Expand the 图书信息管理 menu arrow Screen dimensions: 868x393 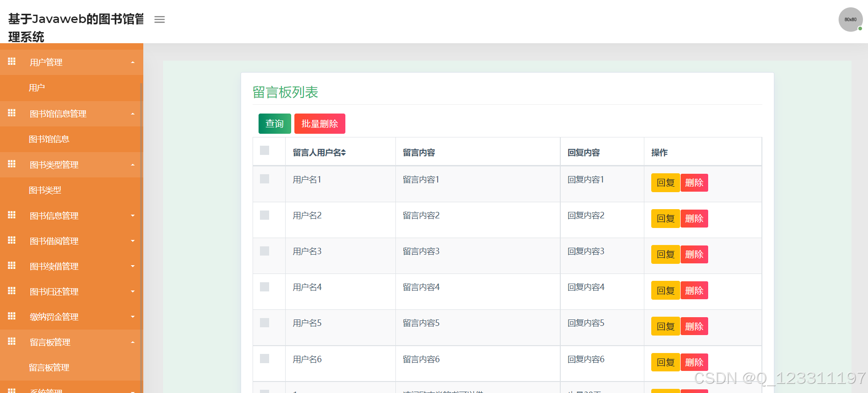[x=133, y=216]
